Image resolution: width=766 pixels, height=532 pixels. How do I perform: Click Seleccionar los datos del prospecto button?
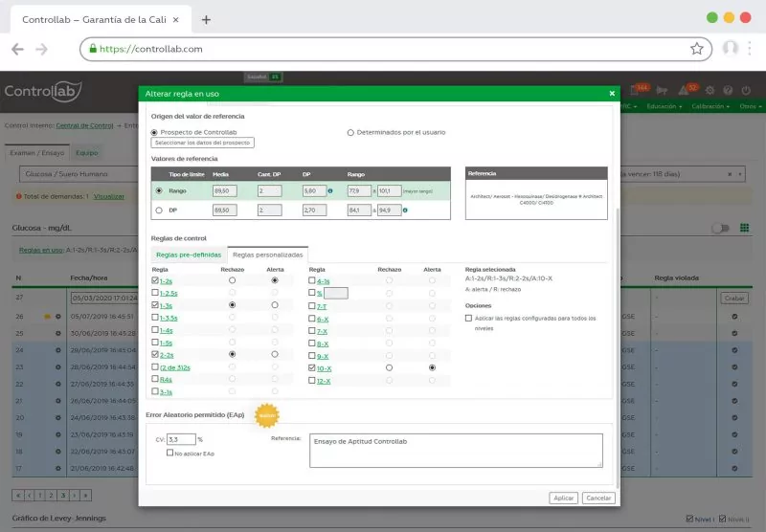(203, 143)
